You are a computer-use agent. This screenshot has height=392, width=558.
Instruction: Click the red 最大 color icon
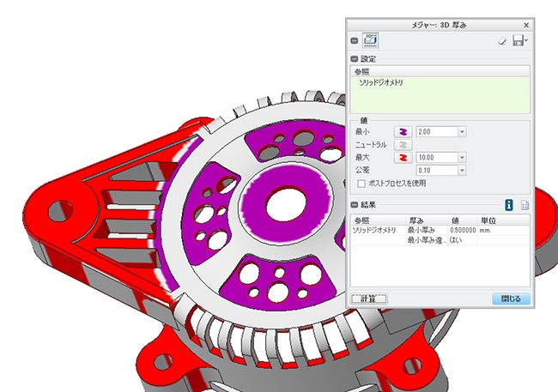coord(403,158)
